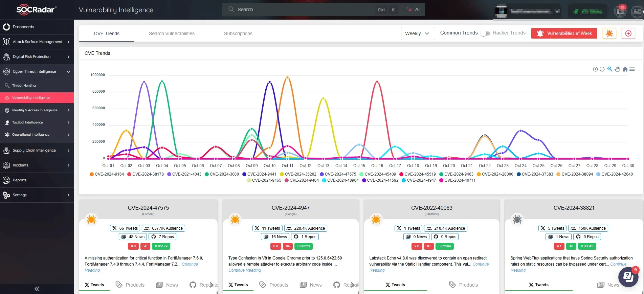Expand Identity & Access Intelligence menu
This screenshot has height=294, width=644.
37,110
